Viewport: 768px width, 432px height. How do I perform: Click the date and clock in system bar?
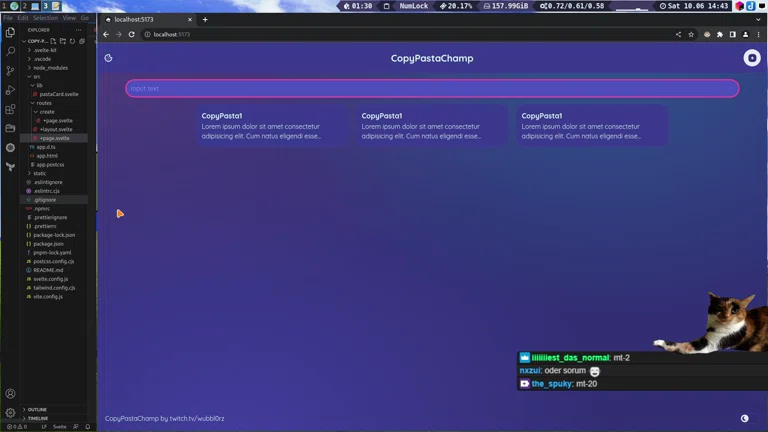[x=694, y=6]
